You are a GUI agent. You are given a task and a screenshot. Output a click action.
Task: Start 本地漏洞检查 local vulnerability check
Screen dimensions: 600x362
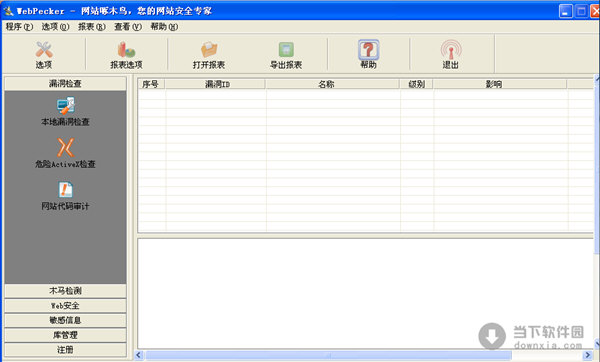65,106
